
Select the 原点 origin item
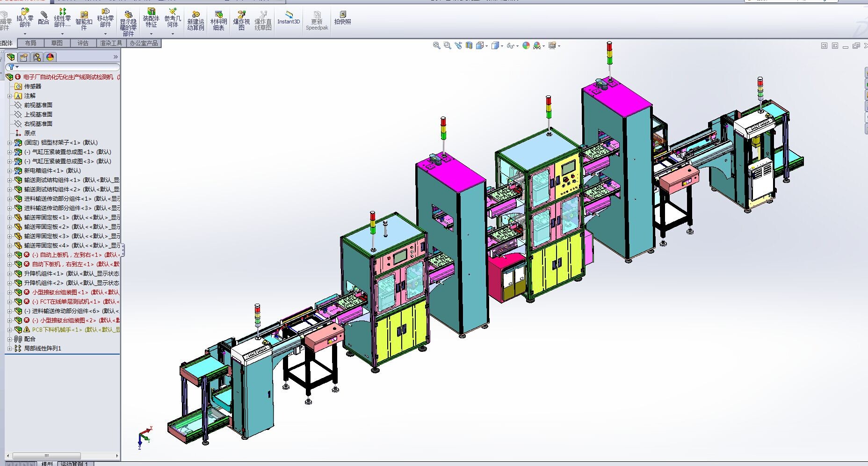(30, 133)
